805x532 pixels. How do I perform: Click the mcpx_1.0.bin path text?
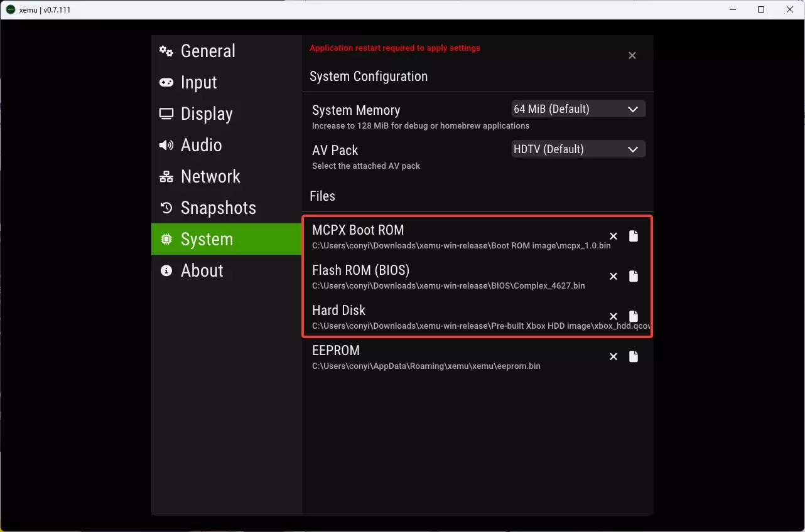coord(461,245)
